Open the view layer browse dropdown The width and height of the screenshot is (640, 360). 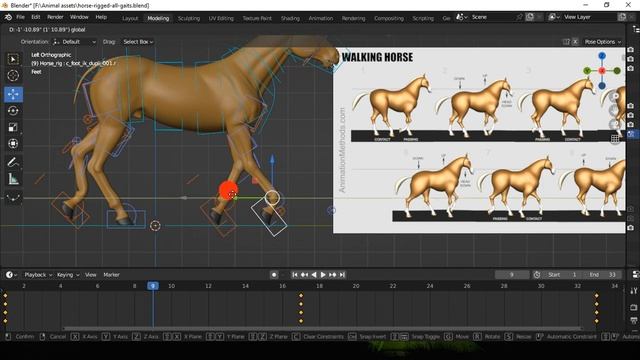click(554, 17)
